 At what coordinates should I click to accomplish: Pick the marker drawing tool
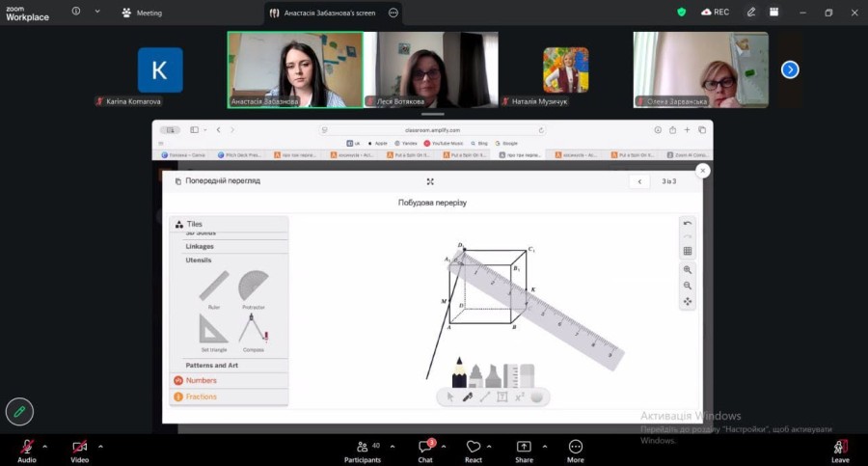[x=475, y=375]
